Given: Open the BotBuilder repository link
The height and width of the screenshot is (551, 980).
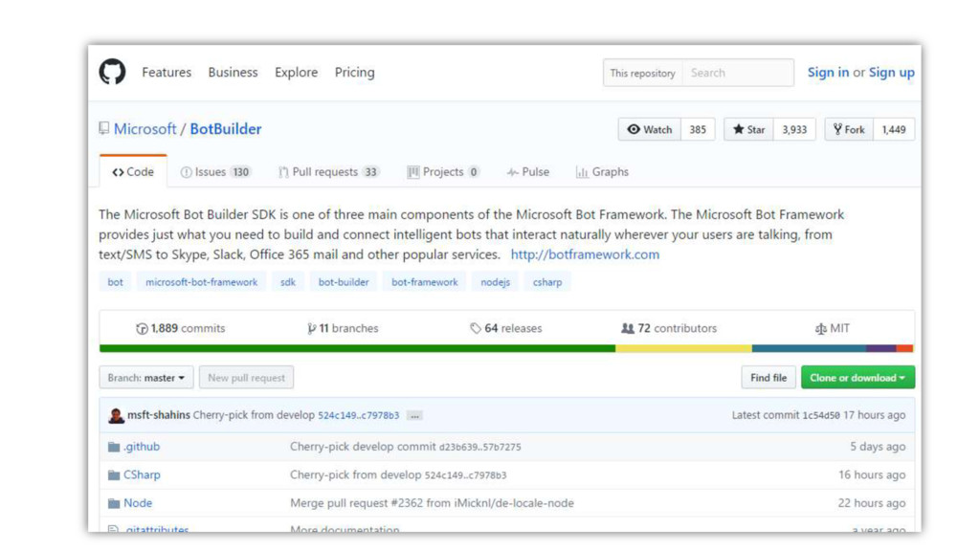Looking at the screenshot, I should (226, 129).
